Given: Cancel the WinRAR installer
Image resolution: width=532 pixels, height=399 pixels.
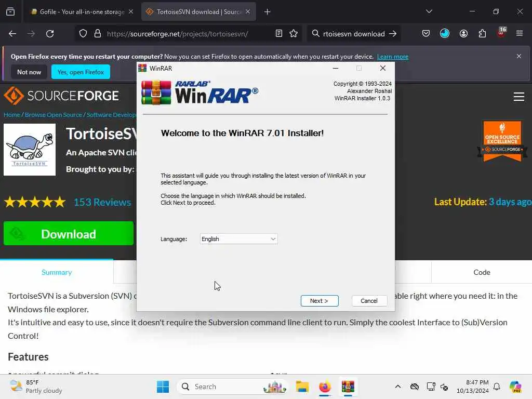Looking at the screenshot, I should click(369, 301).
